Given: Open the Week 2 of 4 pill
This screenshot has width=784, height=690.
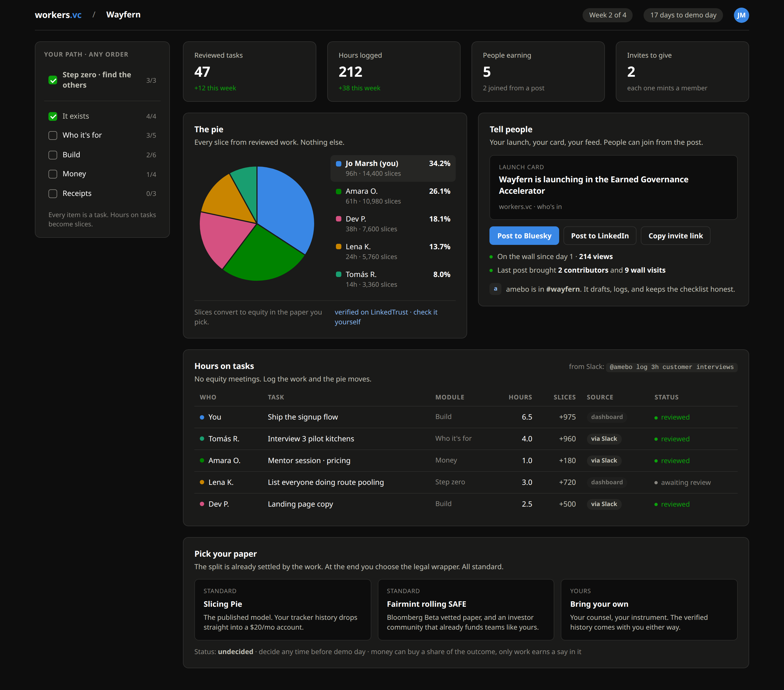Looking at the screenshot, I should tap(608, 15).
